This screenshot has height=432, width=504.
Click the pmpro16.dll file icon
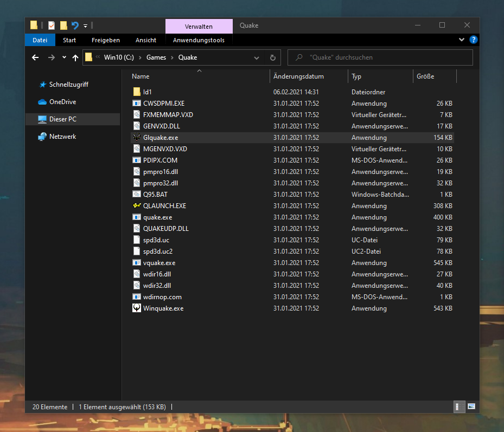137,171
